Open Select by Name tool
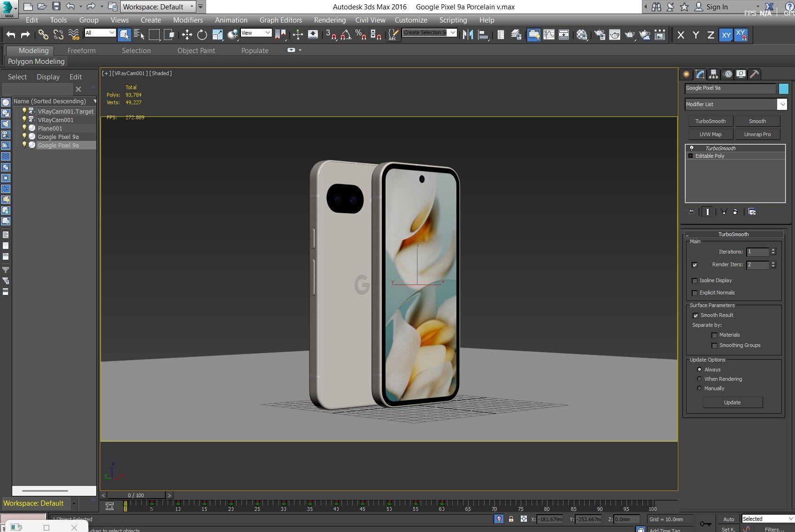This screenshot has width=795, height=532. pyautogui.click(x=139, y=35)
